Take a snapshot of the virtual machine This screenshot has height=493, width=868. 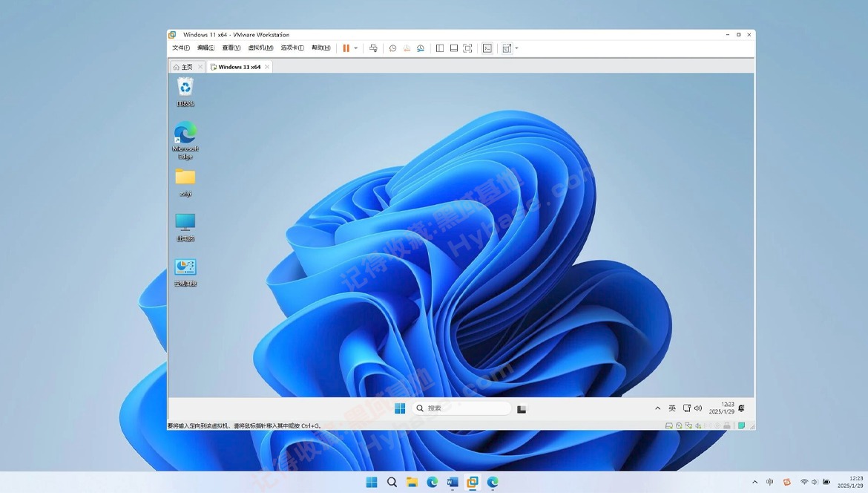pos(393,48)
